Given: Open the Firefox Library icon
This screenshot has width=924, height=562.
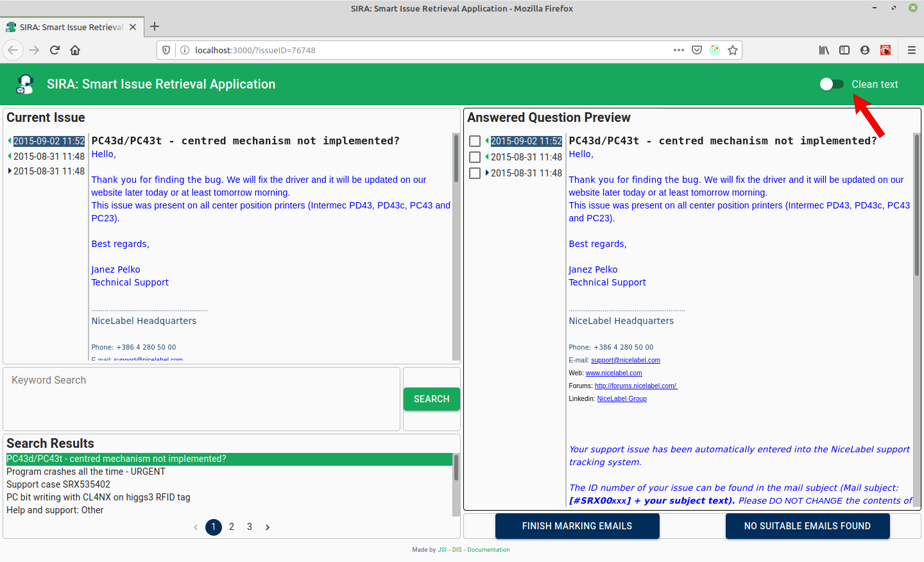Looking at the screenshot, I should pos(825,49).
